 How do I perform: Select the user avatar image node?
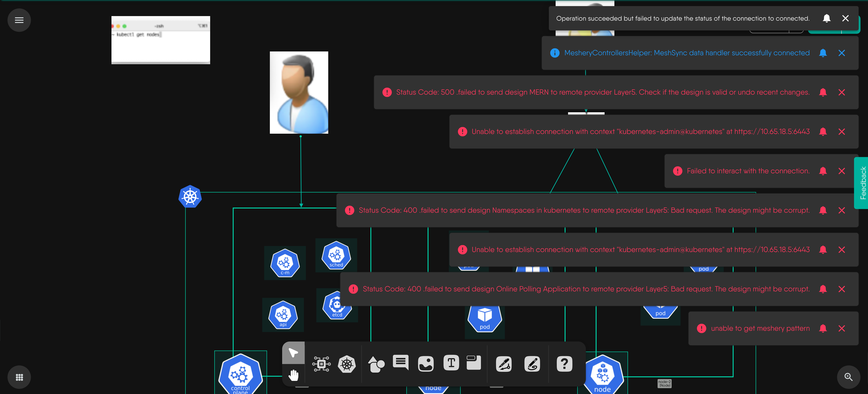coord(299,93)
